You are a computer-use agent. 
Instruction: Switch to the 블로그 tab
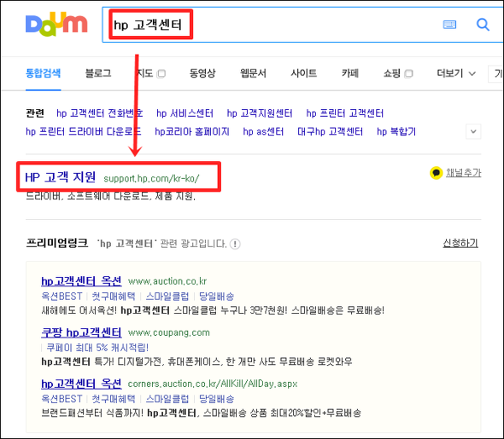tap(98, 73)
